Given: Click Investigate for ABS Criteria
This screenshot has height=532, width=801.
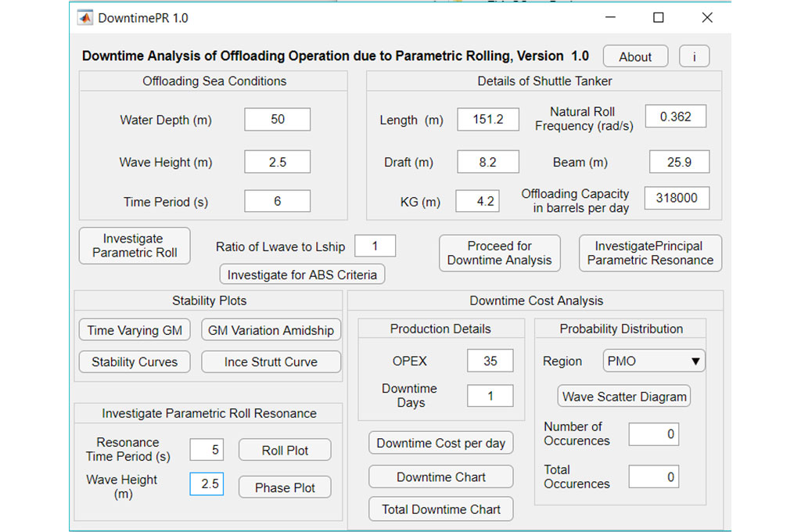Looking at the screenshot, I should (x=302, y=275).
